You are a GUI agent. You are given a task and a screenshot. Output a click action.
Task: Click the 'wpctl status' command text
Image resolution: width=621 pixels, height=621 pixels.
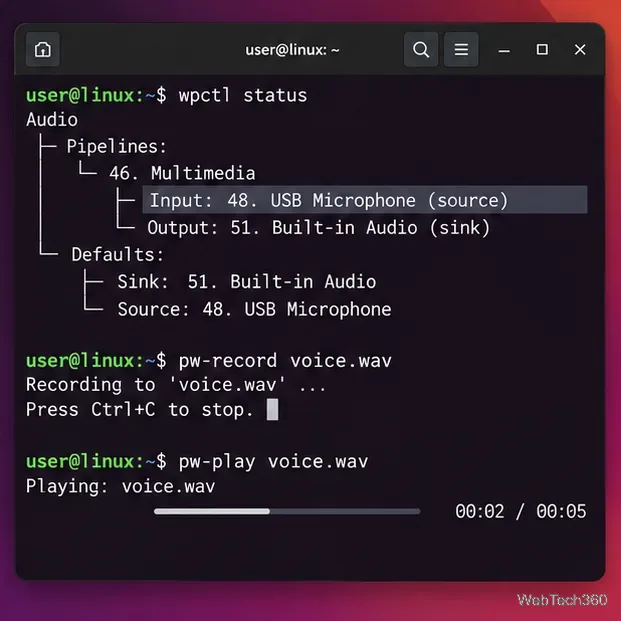point(243,95)
